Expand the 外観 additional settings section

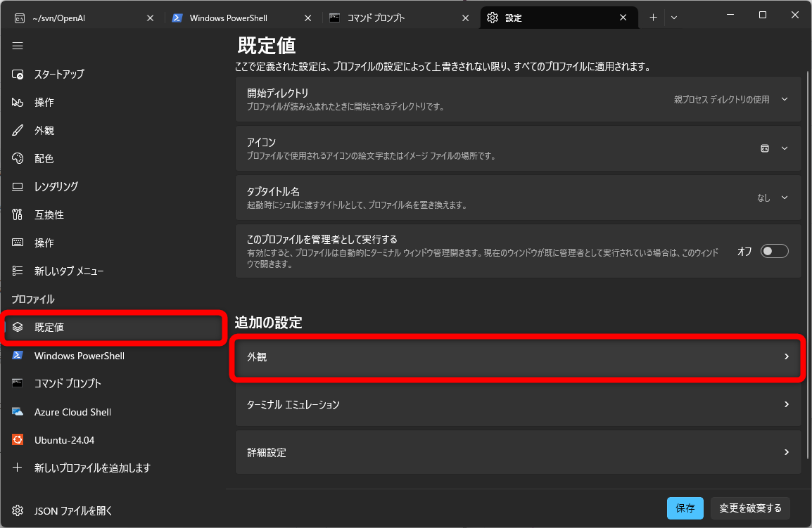(518, 357)
